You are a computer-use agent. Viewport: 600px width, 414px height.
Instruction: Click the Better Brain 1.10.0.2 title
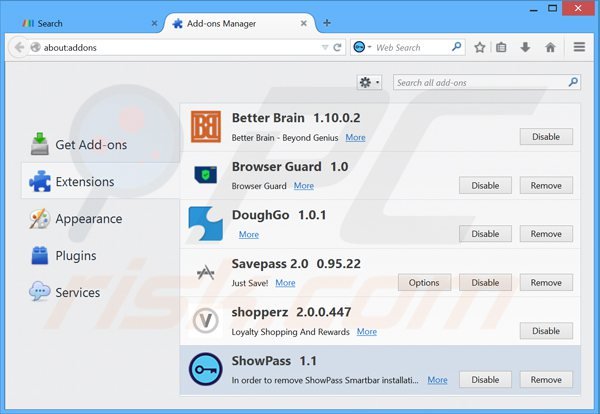tap(296, 118)
